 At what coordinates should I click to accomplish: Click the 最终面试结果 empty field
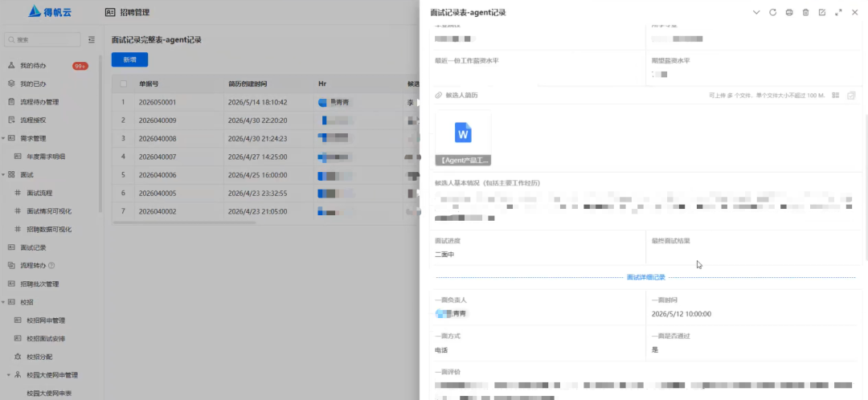pyautogui.click(x=754, y=255)
